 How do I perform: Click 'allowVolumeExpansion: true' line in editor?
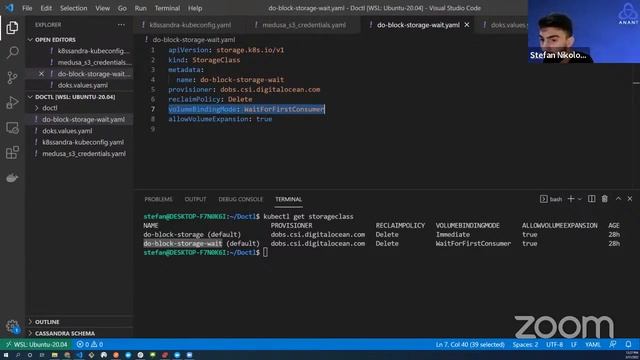220,119
